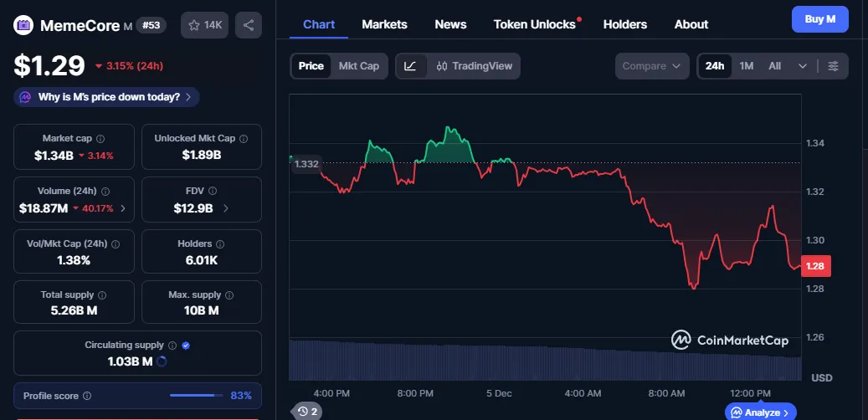Click info icon next to Holders
Image resolution: width=868 pixels, height=420 pixels.
220,244
